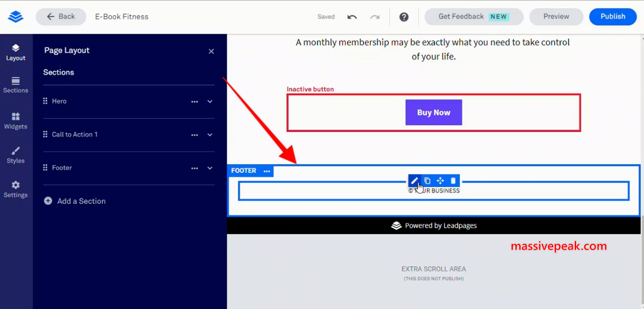Grab the Footer section drag handle
The width and height of the screenshot is (644, 309).
(46, 168)
